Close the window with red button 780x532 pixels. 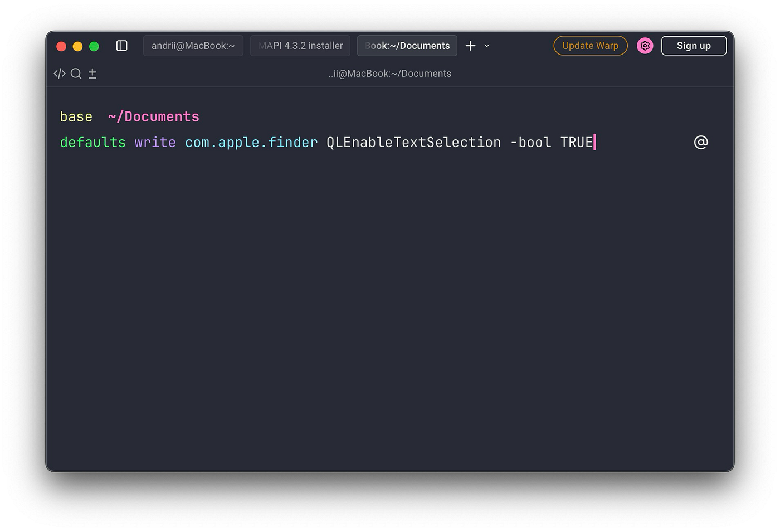(62, 46)
